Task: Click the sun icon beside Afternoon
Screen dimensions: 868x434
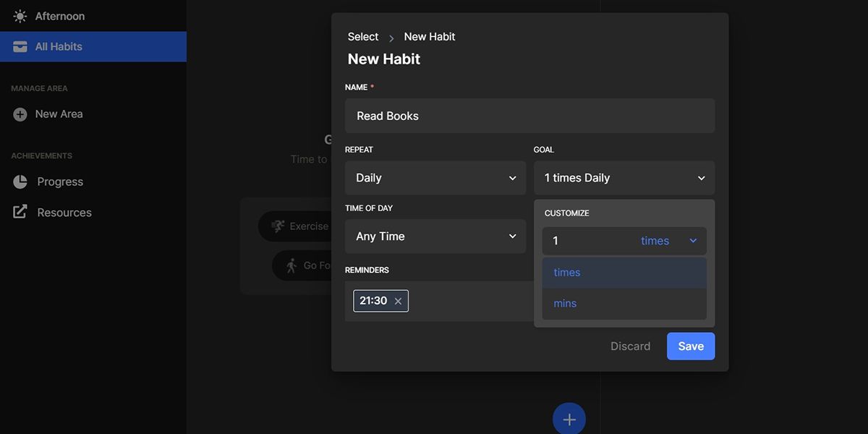Action: point(20,16)
